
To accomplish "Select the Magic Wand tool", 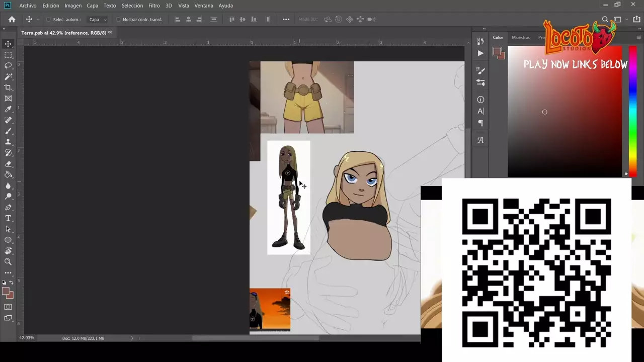I will coord(8,77).
